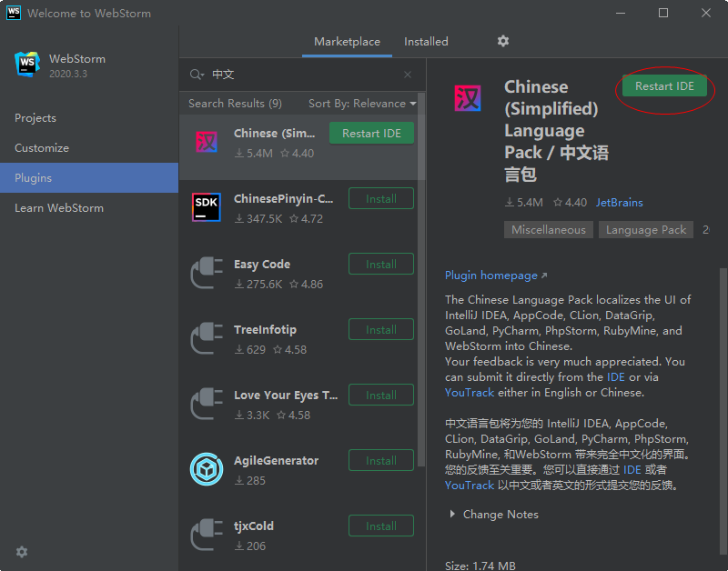The height and width of the screenshot is (571, 728).
Task: Click the Language Pack tag
Action: 646,230
